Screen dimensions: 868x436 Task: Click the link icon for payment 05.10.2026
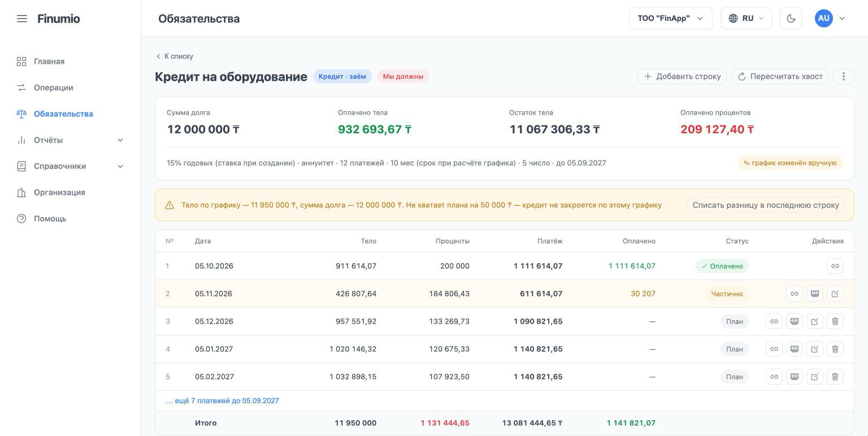click(835, 266)
